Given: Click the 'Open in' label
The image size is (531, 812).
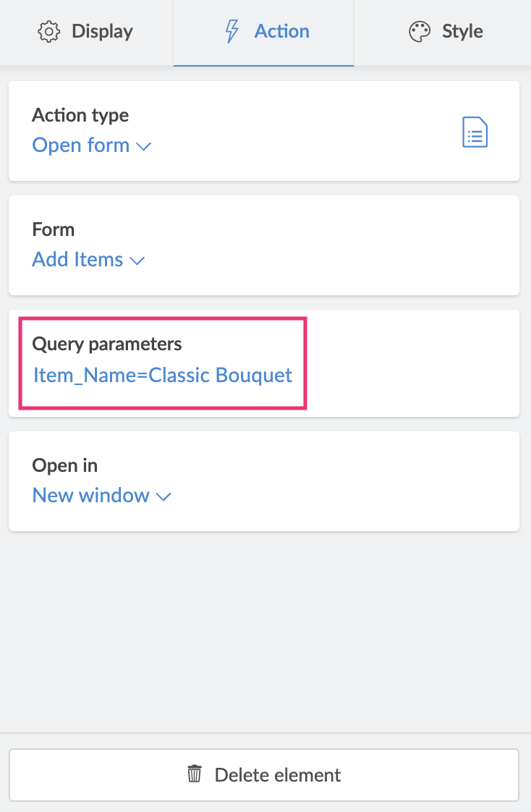Looking at the screenshot, I should click(x=65, y=465).
